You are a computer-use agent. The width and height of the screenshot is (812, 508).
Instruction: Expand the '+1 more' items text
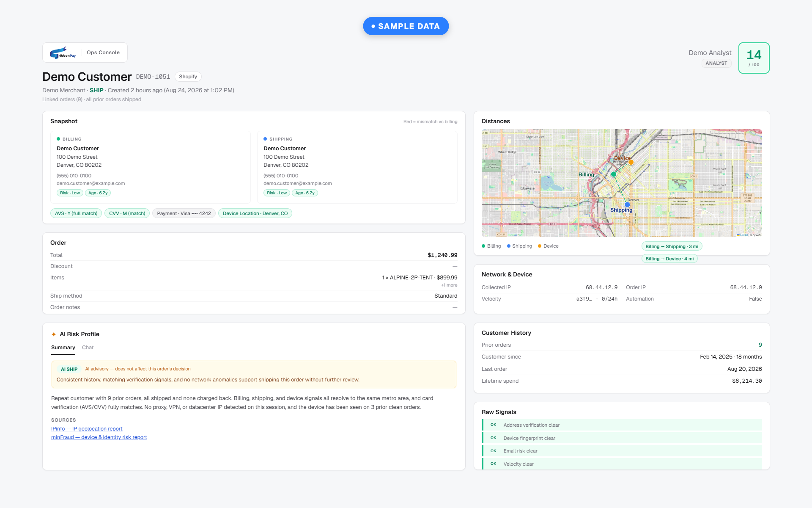coord(449,285)
